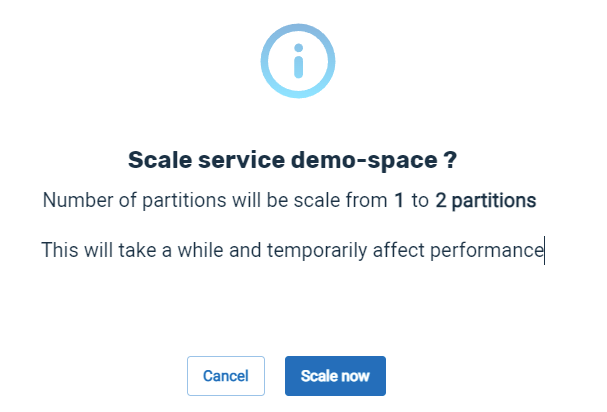
Task: Click the bold number 1
Action: [399, 201]
